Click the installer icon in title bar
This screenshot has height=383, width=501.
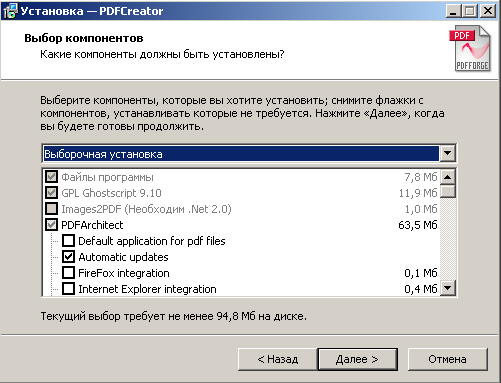(x=10, y=11)
